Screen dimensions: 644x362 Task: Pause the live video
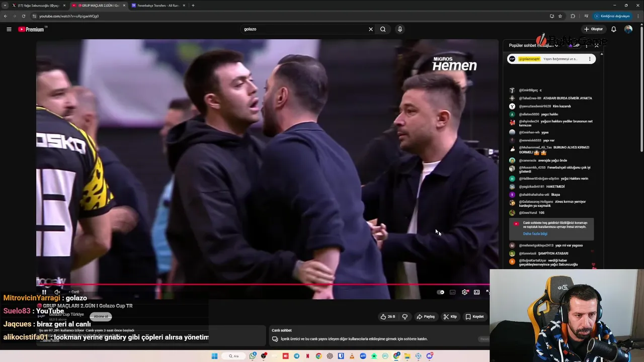44,292
